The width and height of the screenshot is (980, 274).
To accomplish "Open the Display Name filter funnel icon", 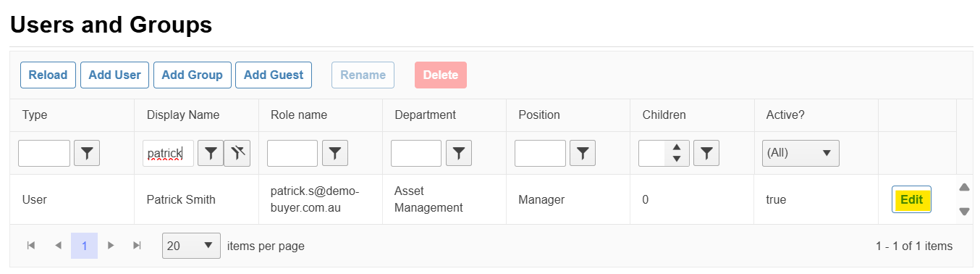I will tap(211, 153).
